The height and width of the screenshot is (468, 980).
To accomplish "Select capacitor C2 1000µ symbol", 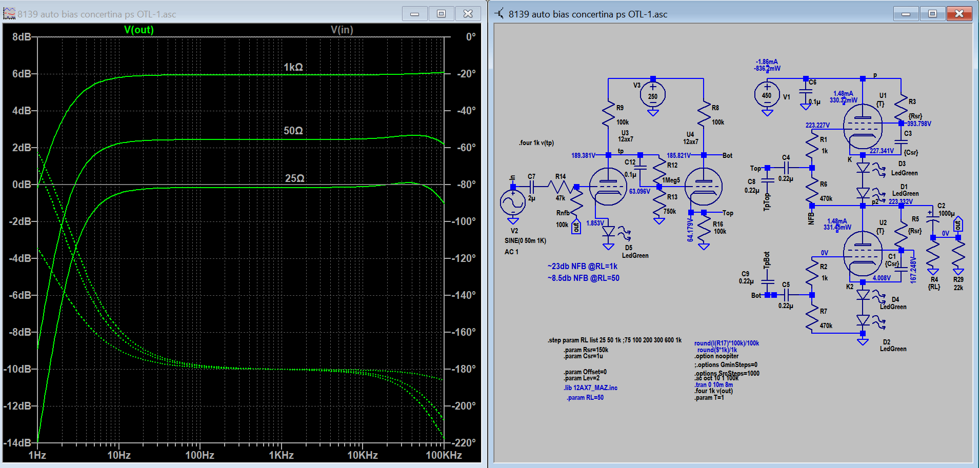I will coord(933,219).
